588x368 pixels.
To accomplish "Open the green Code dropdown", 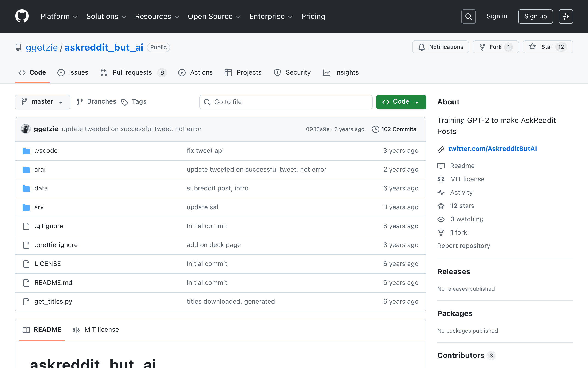I will pos(401,102).
